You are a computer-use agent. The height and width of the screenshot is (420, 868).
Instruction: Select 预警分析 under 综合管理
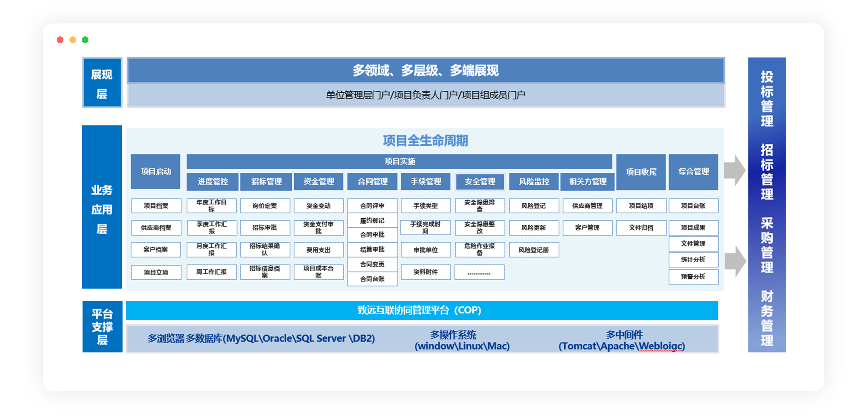693,277
